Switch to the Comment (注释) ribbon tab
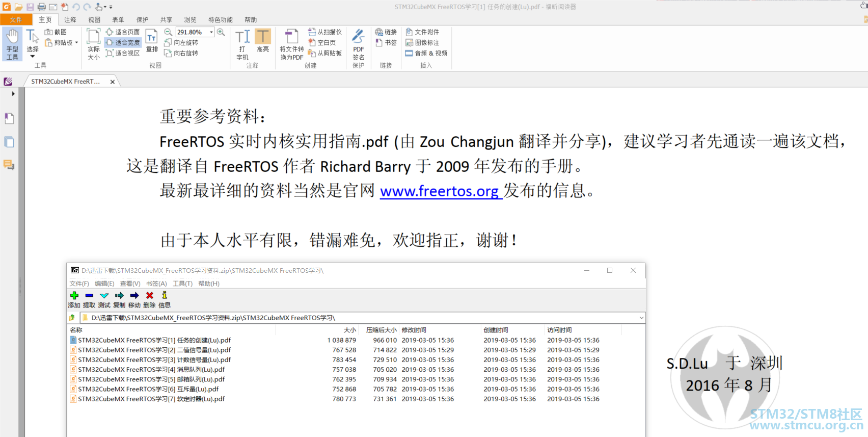 click(70, 20)
